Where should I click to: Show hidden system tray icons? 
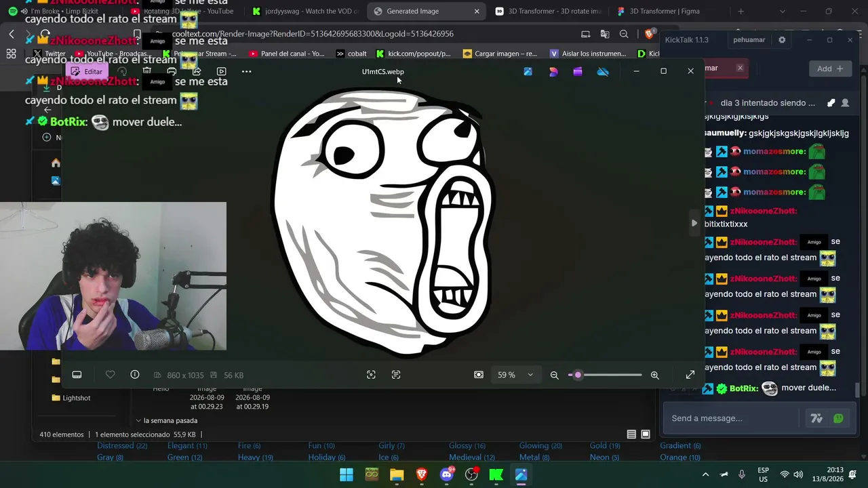pyautogui.click(x=705, y=475)
